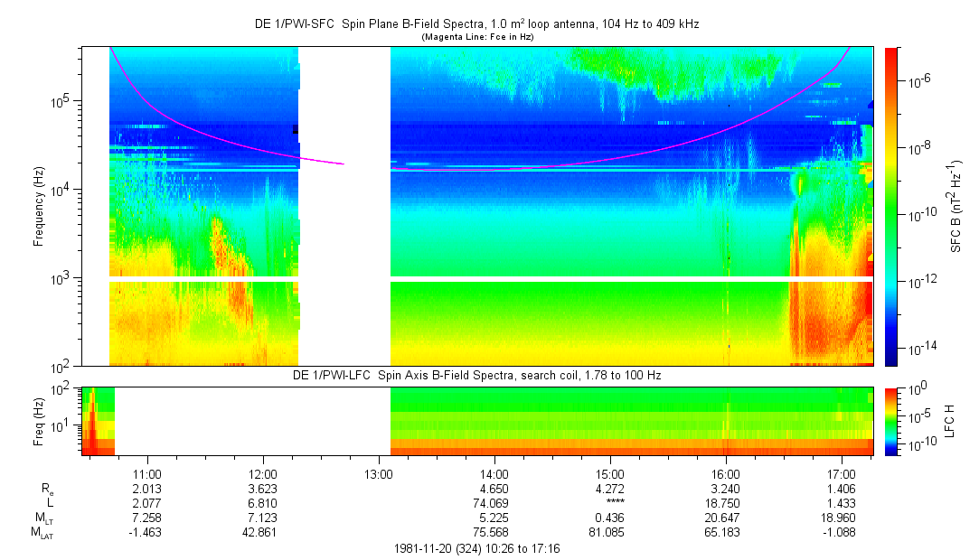
Task: Click the 1981-11-20 date range caption
Action: [476, 548]
